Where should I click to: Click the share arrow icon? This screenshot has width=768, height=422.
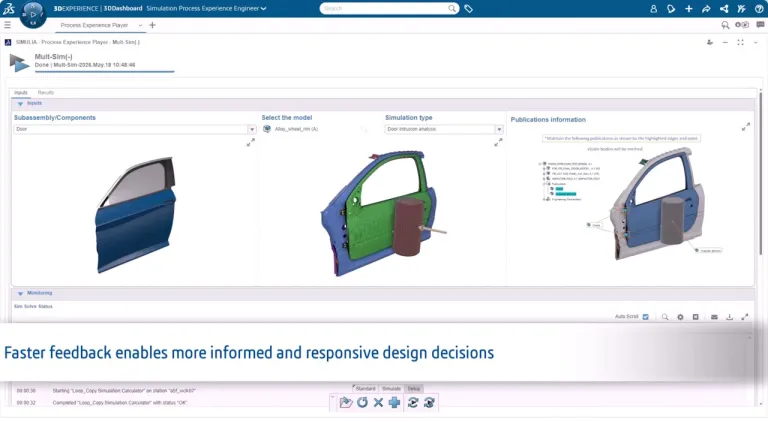point(706,8)
